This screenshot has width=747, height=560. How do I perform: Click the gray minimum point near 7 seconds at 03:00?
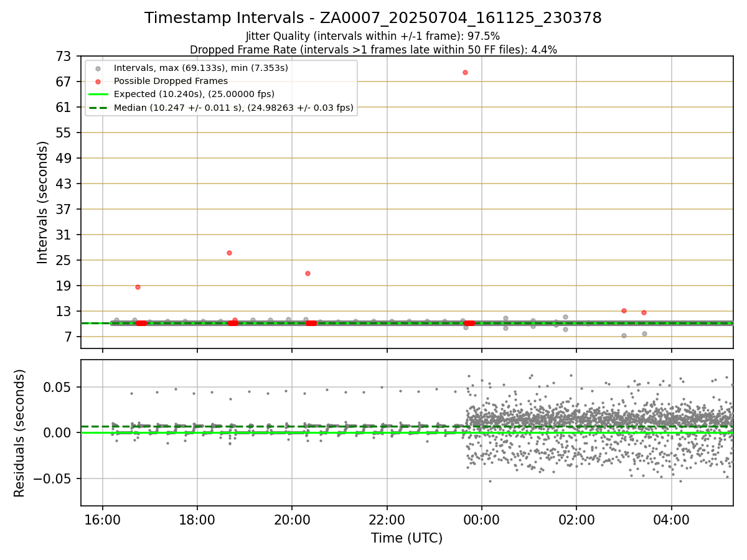pos(624,335)
